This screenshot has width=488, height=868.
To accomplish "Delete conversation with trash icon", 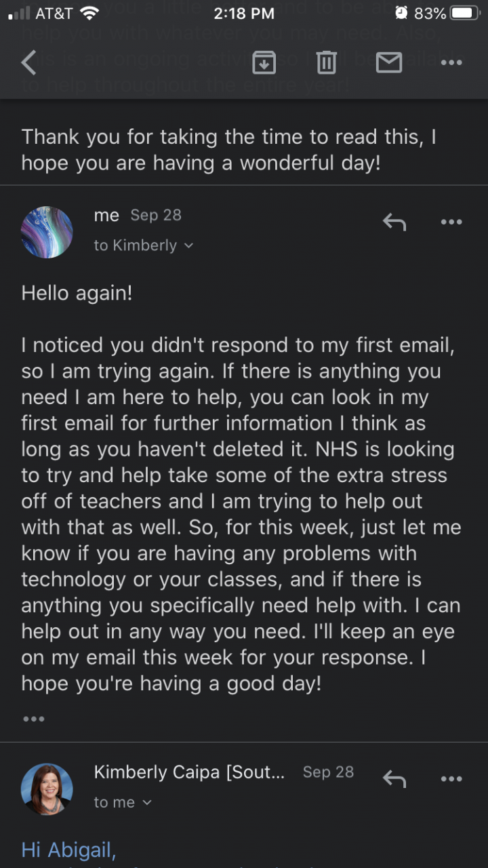I will point(326,62).
